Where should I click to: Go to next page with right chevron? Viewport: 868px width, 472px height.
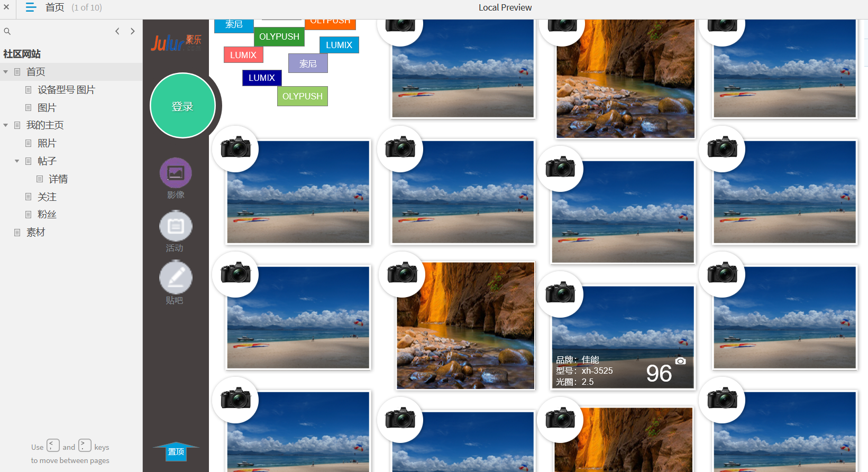point(132,31)
